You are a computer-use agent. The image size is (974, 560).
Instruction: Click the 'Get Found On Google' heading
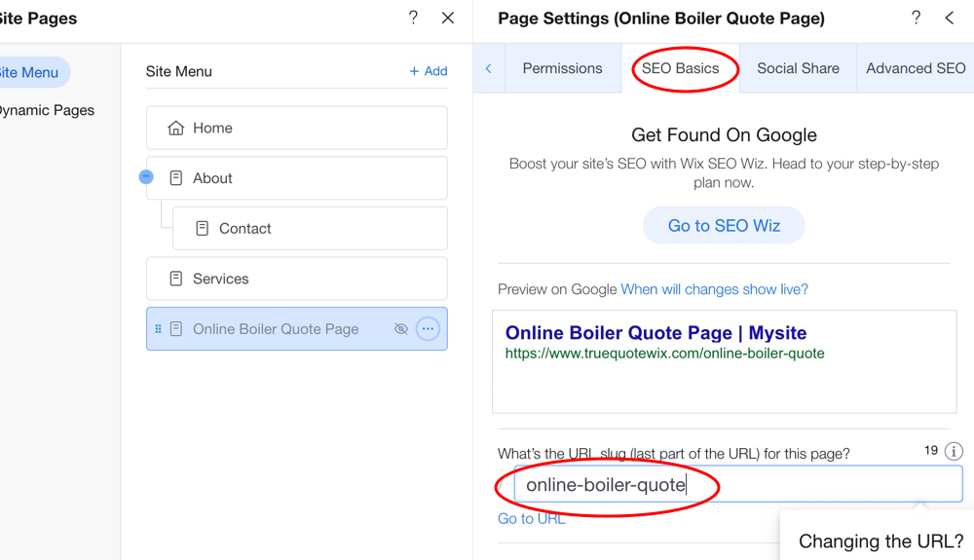(x=724, y=135)
